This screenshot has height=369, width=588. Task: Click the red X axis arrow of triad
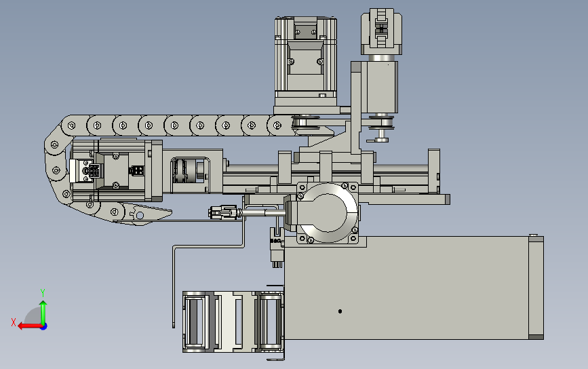(x=29, y=326)
